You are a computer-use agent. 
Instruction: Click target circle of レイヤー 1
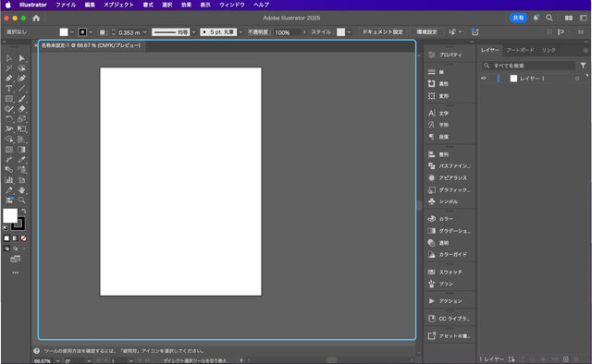577,79
